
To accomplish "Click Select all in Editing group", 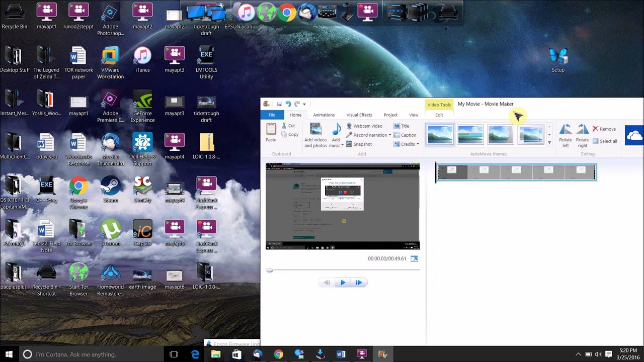I will click(605, 141).
